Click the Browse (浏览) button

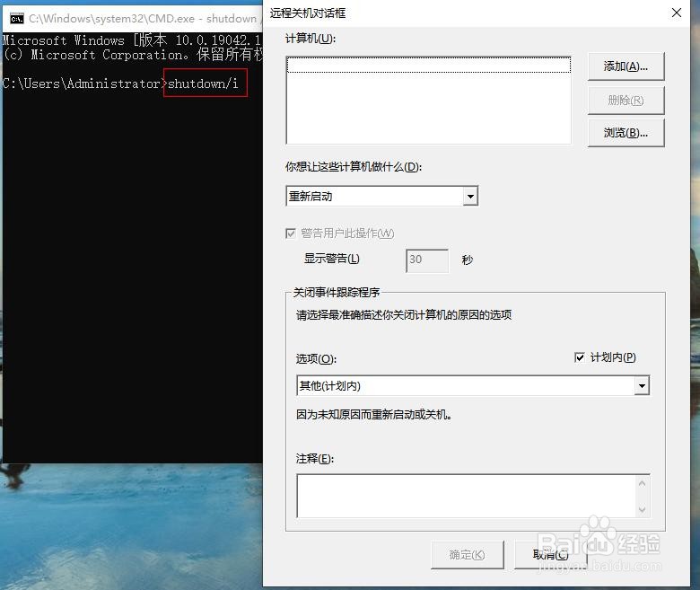pos(626,133)
